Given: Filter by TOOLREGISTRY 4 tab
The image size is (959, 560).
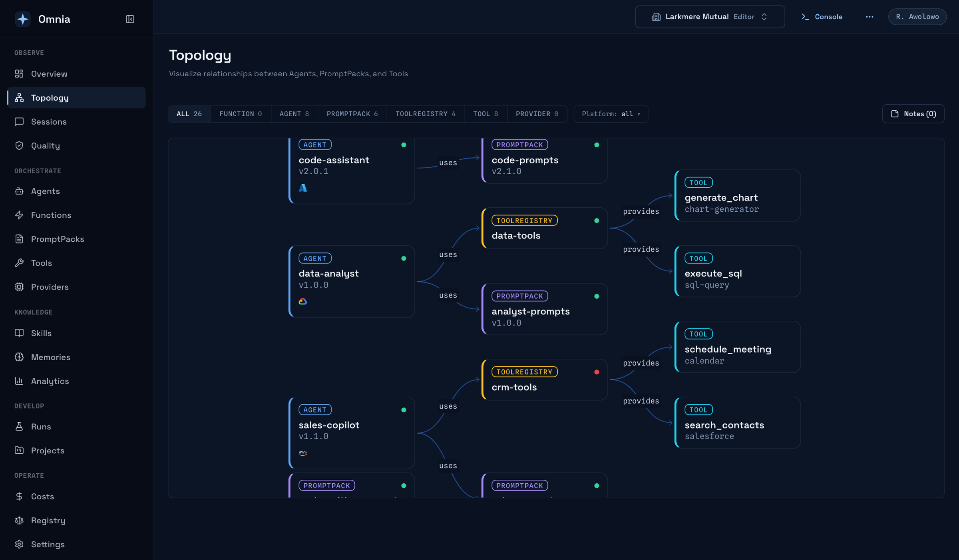Looking at the screenshot, I should [426, 114].
